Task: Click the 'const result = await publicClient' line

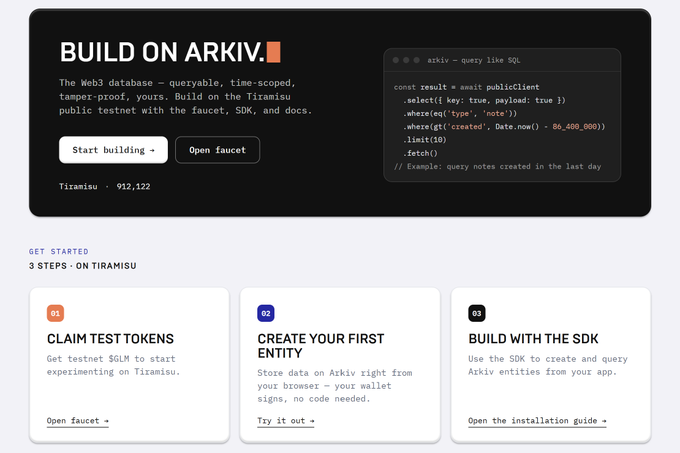Action: click(x=467, y=87)
